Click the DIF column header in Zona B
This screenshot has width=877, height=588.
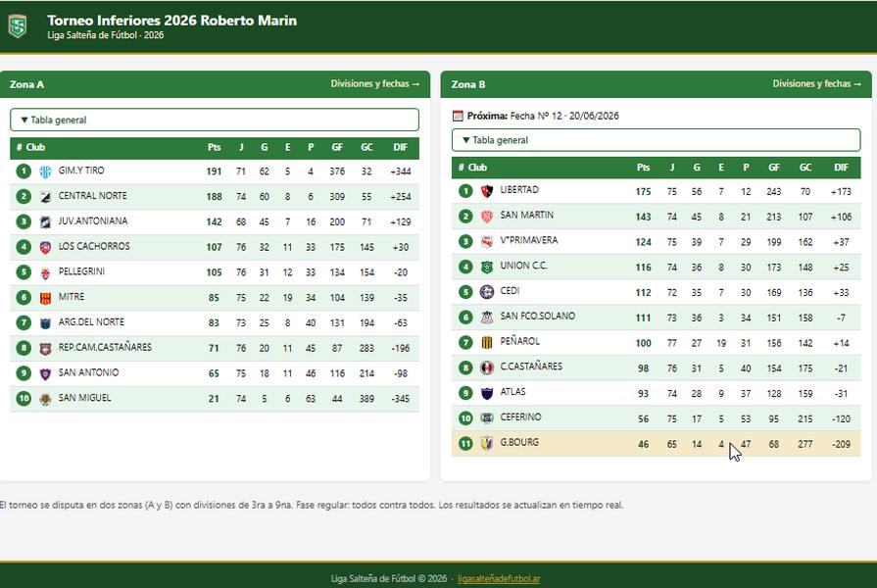pyautogui.click(x=841, y=168)
